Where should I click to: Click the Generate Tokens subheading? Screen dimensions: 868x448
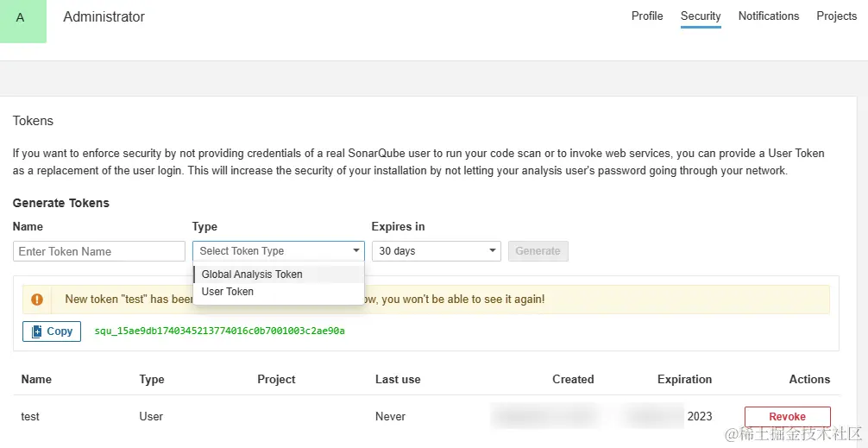point(61,203)
